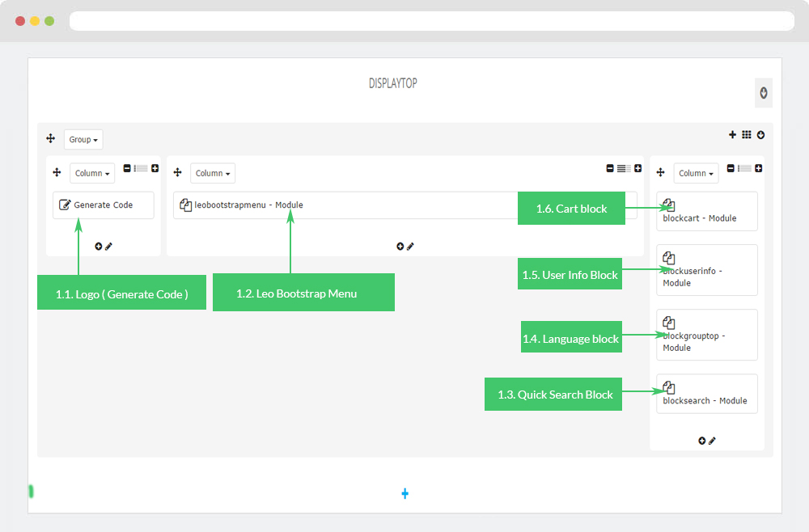Click the group move handle icon
This screenshot has width=809, height=532.
(x=50, y=138)
